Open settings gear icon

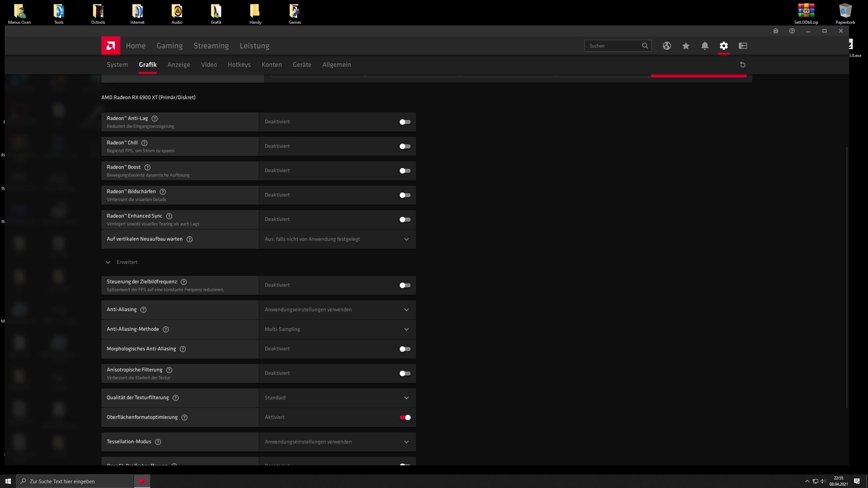pos(724,46)
